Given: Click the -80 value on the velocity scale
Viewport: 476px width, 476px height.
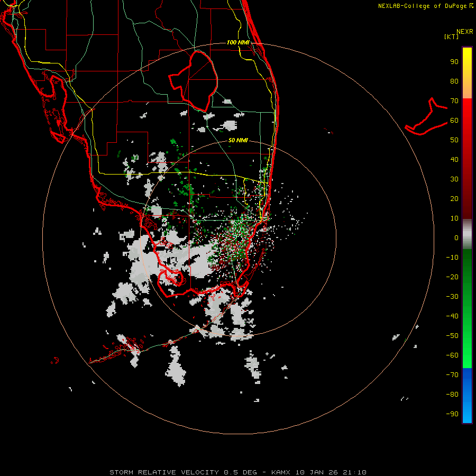Looking at the screenshot, I should [452, 395].
